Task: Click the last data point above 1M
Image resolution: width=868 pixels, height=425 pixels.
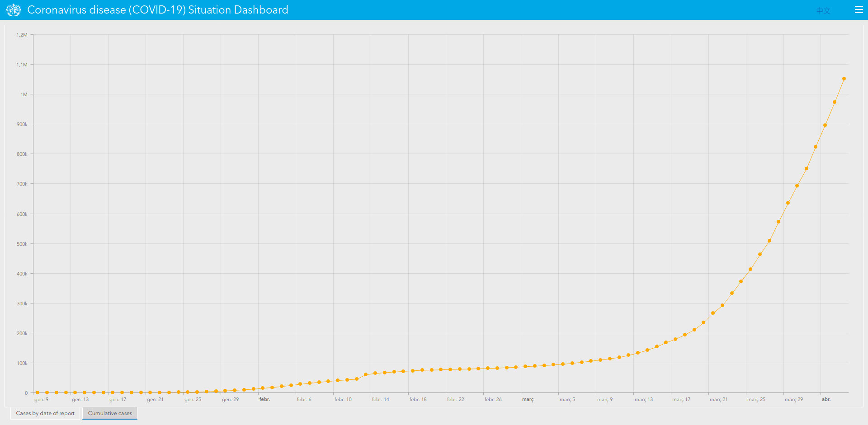Action: pos(844,79)
